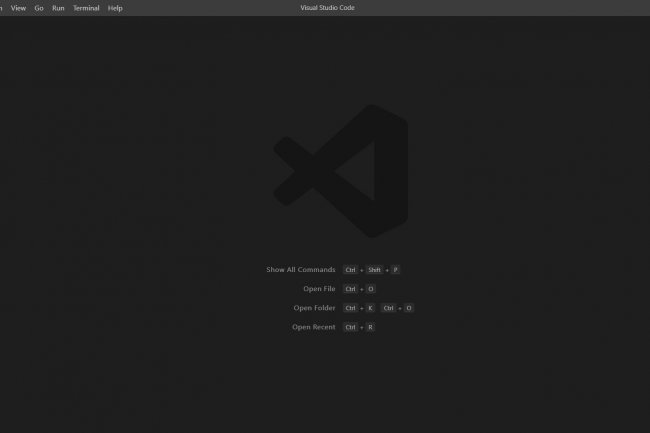Click the Shift key badge

pos(374,270)
